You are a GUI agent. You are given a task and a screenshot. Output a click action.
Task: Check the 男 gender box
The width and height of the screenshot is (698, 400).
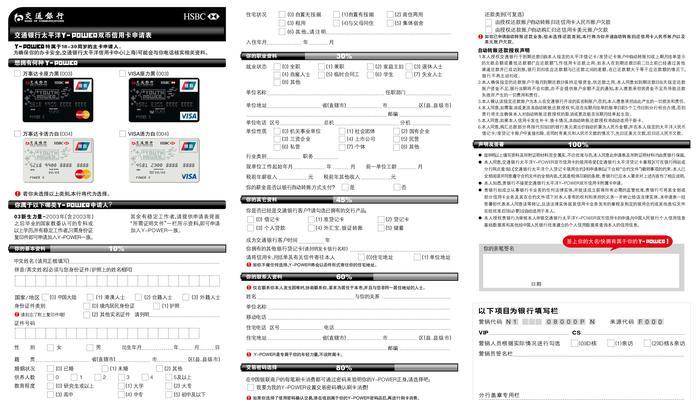pyautogui.click(x=90, y=347)
